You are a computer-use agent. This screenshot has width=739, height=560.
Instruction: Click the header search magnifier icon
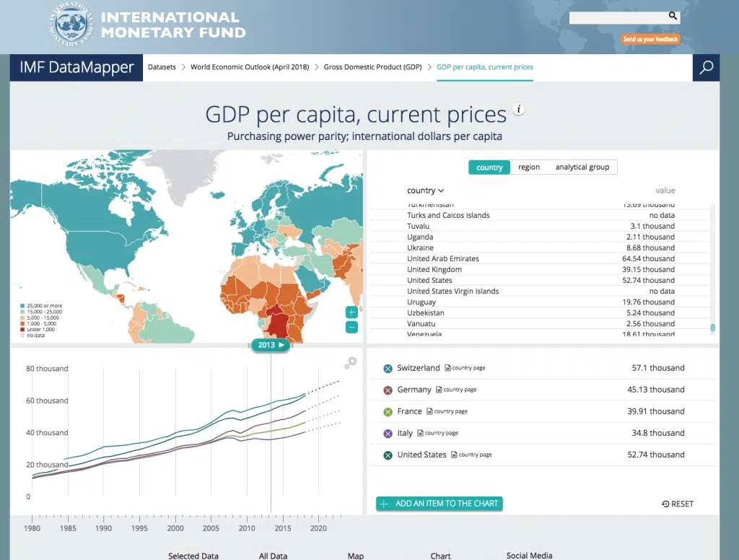(x=673, y=16)
